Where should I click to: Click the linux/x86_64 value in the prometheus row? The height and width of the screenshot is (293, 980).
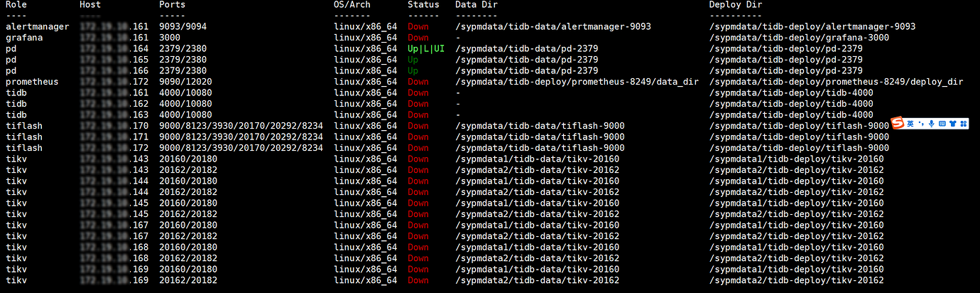click(x=365, y=82)
